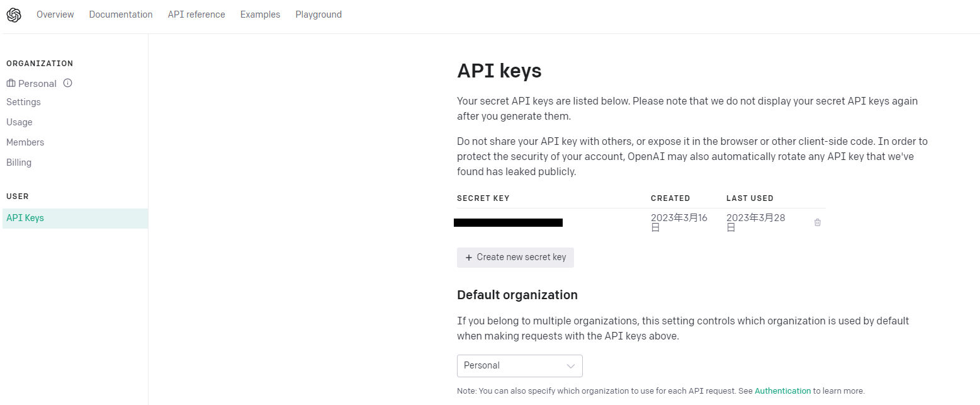
Task: Click the plus icon on Create new secret key
Action: point(469,257)
